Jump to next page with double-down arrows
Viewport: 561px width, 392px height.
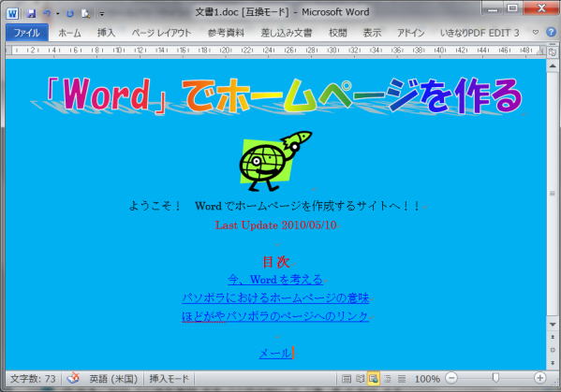[x=553, y=363]
